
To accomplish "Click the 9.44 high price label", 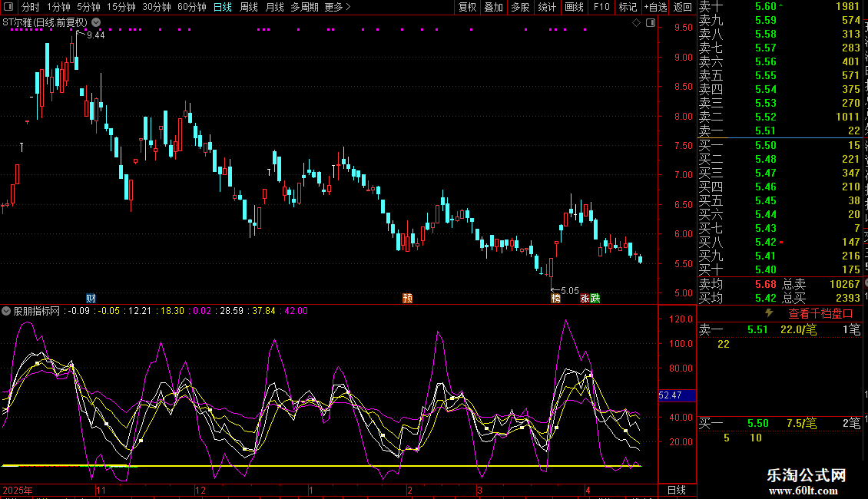I will pos(96,35).
